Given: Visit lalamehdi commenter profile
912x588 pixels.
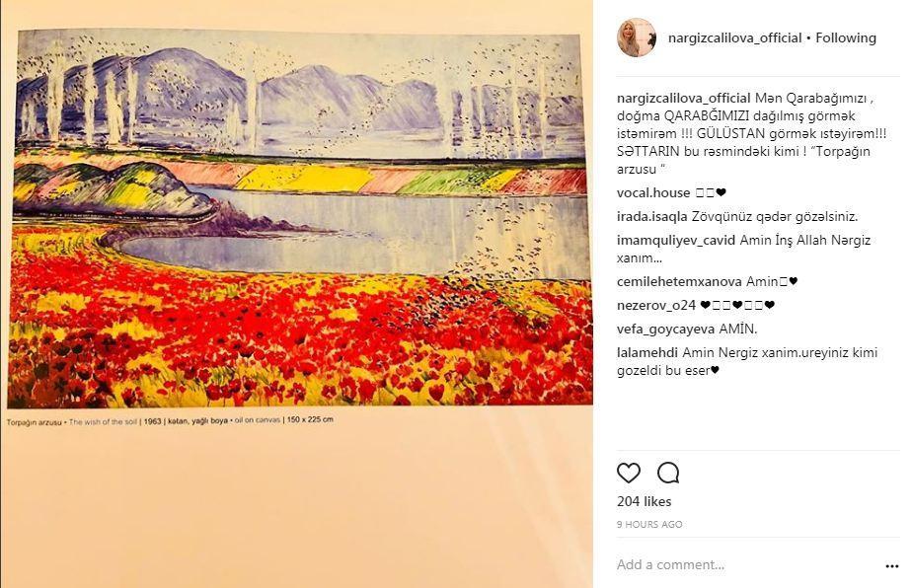Looking at the screenshot, I should pyautogui.click(x=647, y=352).
